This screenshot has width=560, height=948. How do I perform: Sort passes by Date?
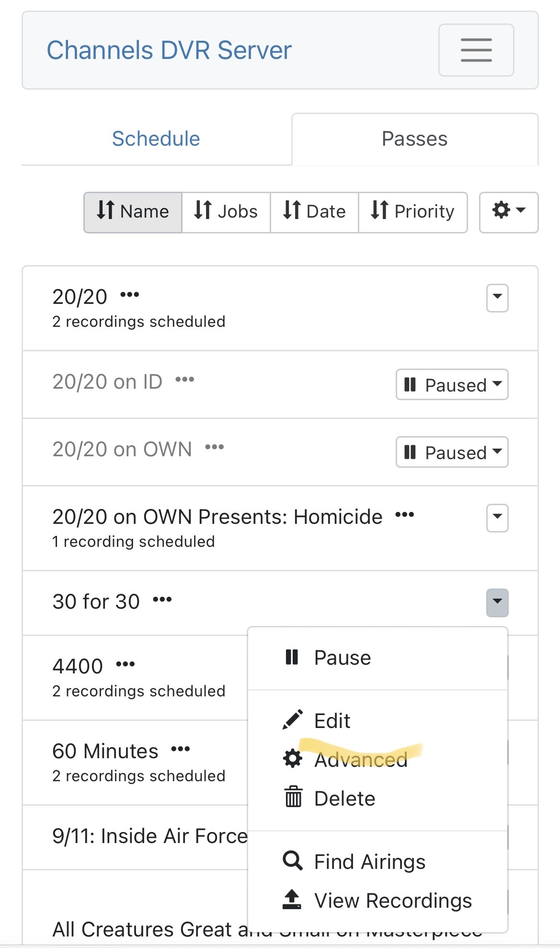[314, 212]
